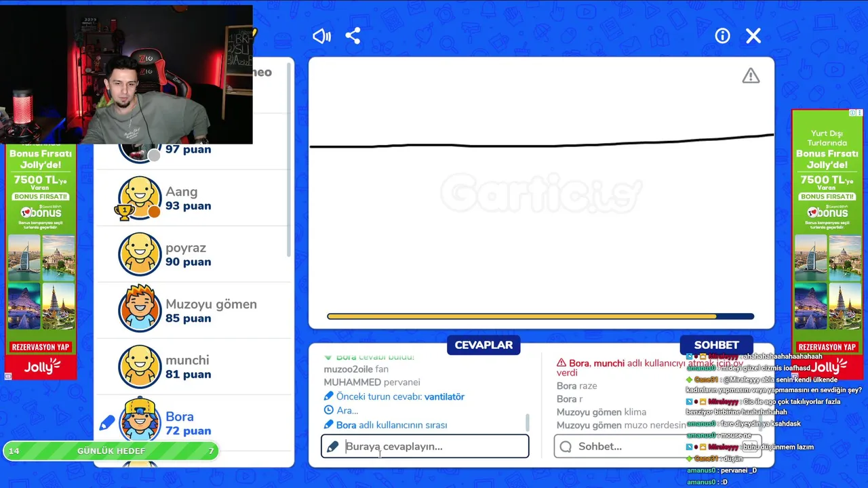Select player name poyraz

pyautogui.click(x=186, y=248)
